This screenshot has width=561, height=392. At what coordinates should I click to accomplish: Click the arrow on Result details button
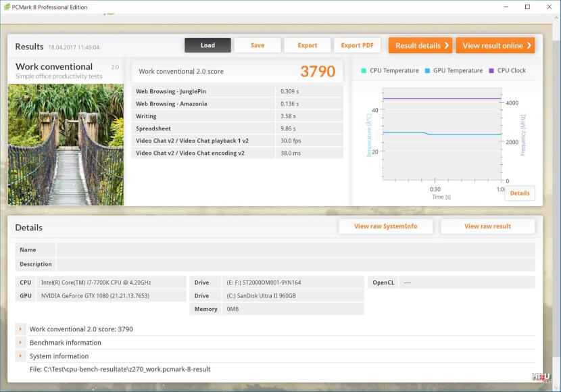pos(447,45)
